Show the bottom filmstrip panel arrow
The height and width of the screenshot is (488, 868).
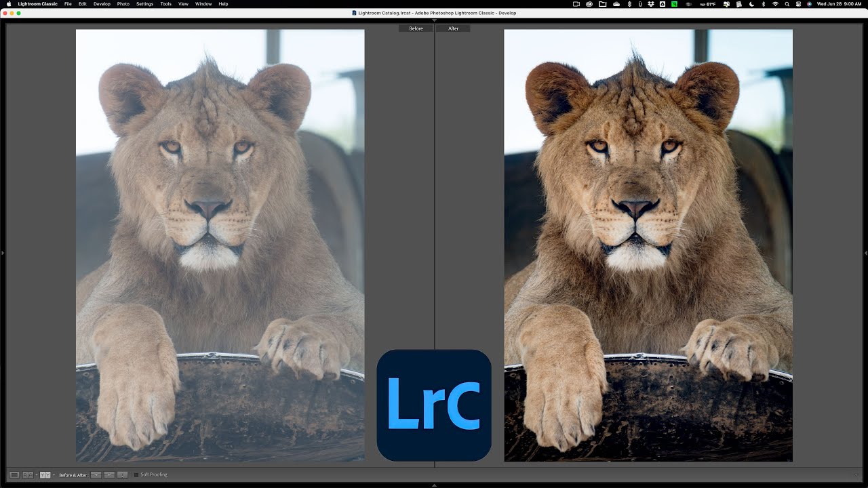(x=434, y=485)
